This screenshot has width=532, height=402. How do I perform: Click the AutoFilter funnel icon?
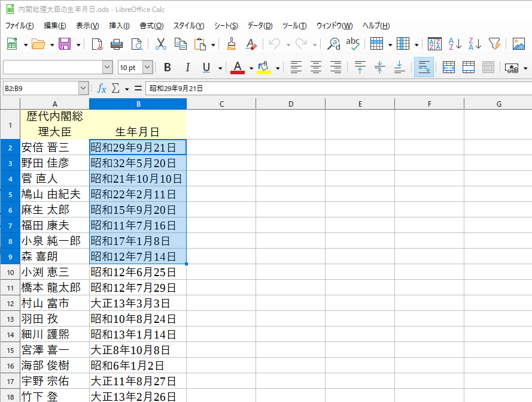click(494, 44)
